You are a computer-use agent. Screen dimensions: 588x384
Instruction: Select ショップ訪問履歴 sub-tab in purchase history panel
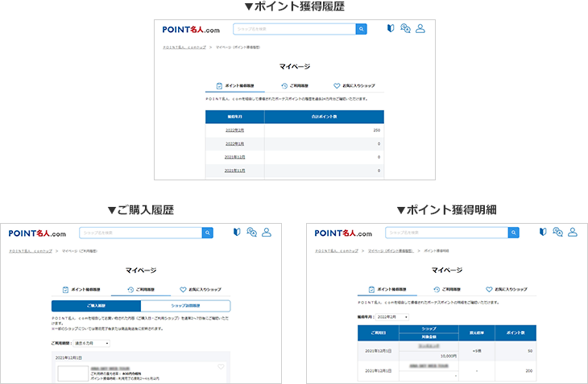click(185, 306)
